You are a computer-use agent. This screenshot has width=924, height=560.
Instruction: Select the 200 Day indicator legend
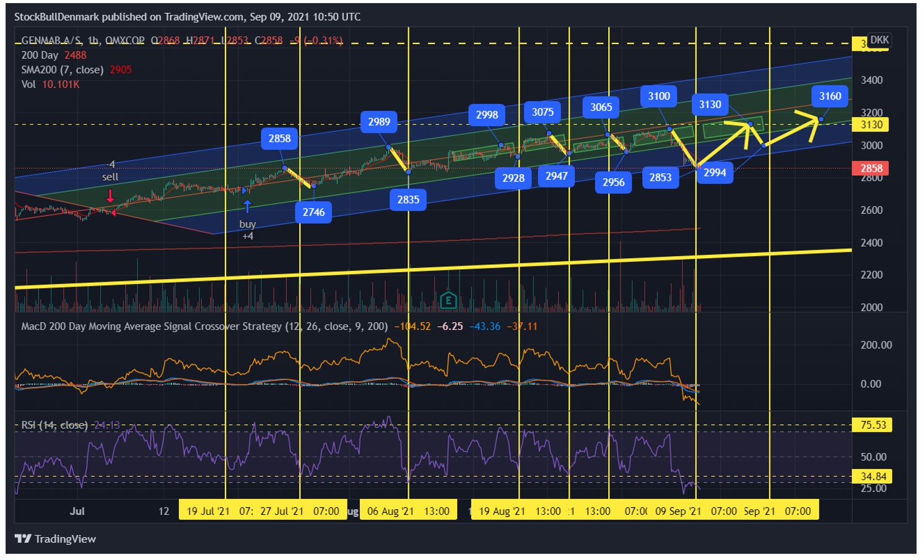54,55
